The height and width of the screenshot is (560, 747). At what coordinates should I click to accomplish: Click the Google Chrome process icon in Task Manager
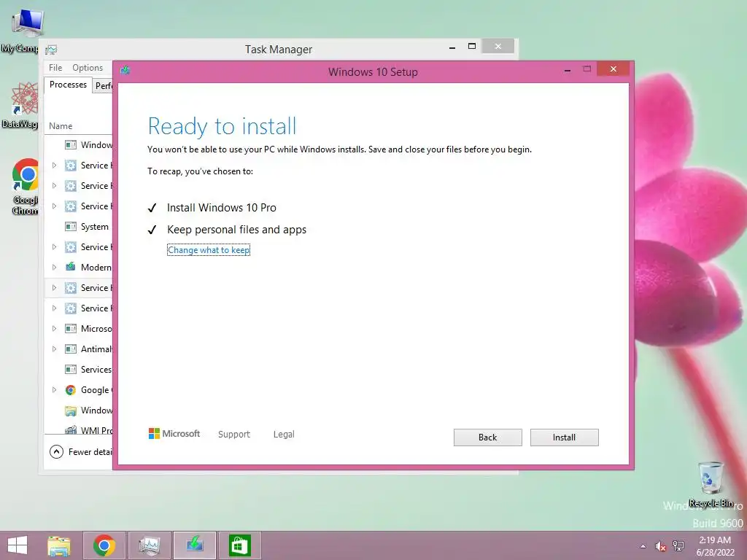click(71, 390)
